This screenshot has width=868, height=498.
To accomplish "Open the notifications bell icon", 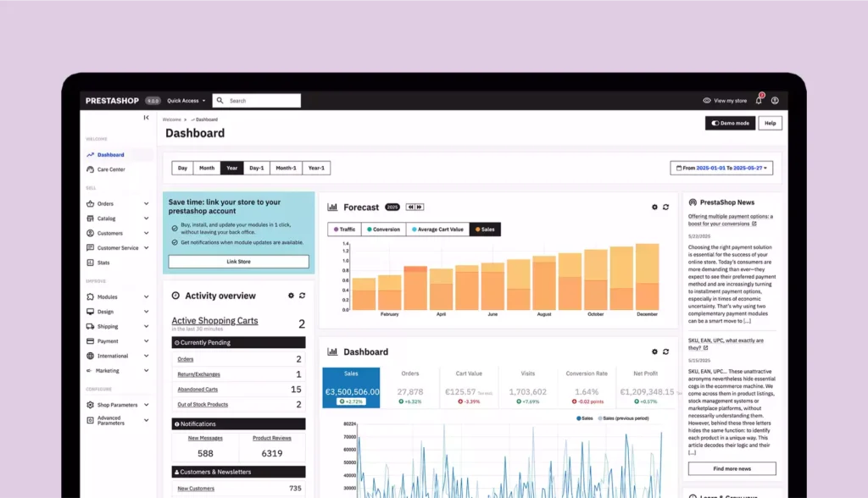I will click(759, 101).
